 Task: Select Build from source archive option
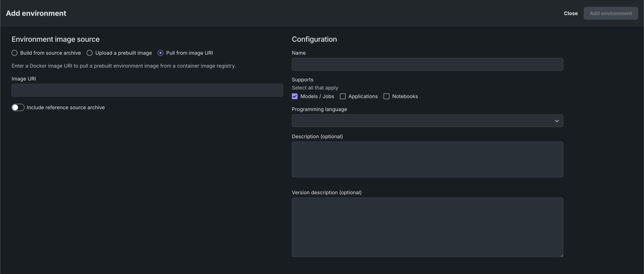point(15,53)
